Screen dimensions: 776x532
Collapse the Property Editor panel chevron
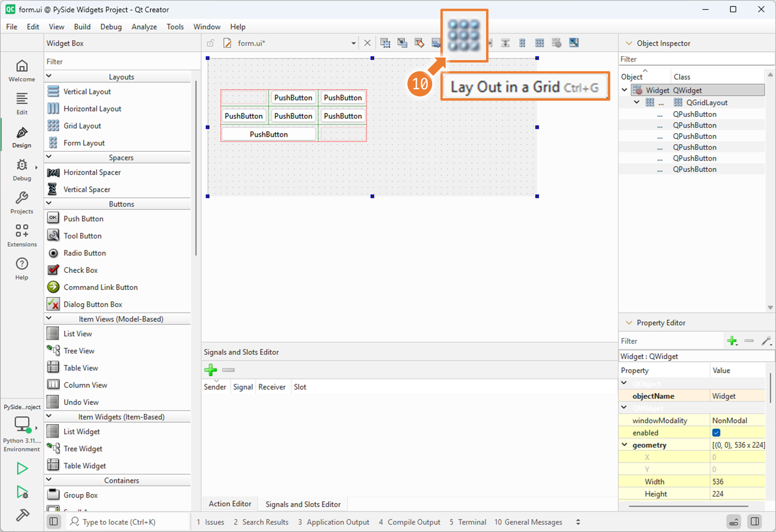[629, 323]
